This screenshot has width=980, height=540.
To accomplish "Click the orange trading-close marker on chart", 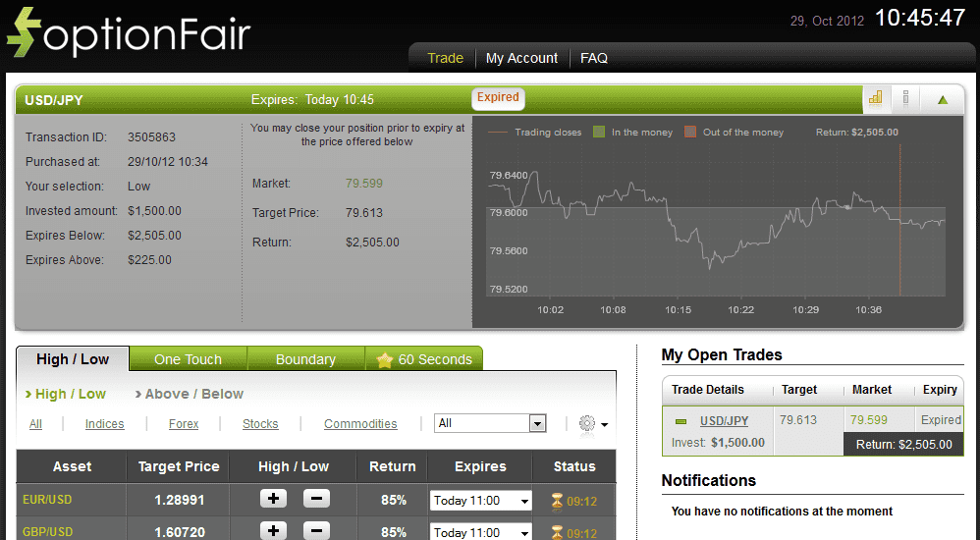I will 900,220.
